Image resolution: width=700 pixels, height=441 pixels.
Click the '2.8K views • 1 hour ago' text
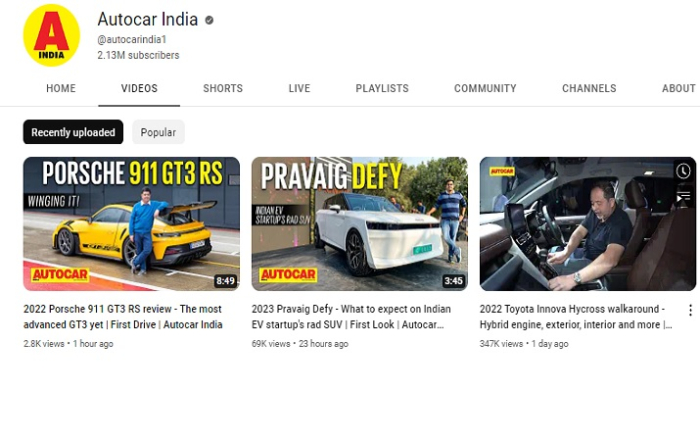click(68, 344)
